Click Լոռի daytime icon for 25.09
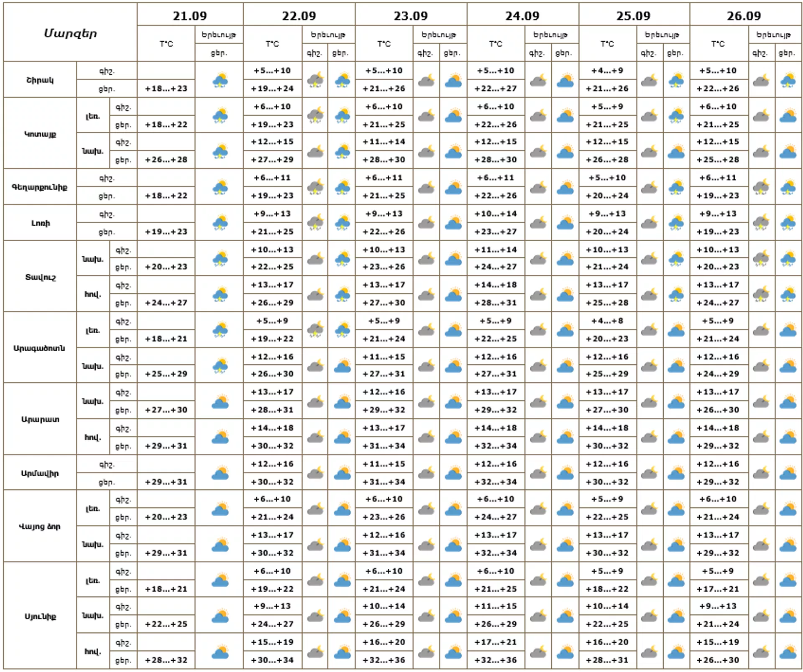This screenshot has width=803, height=672. (x=676, y=222)
